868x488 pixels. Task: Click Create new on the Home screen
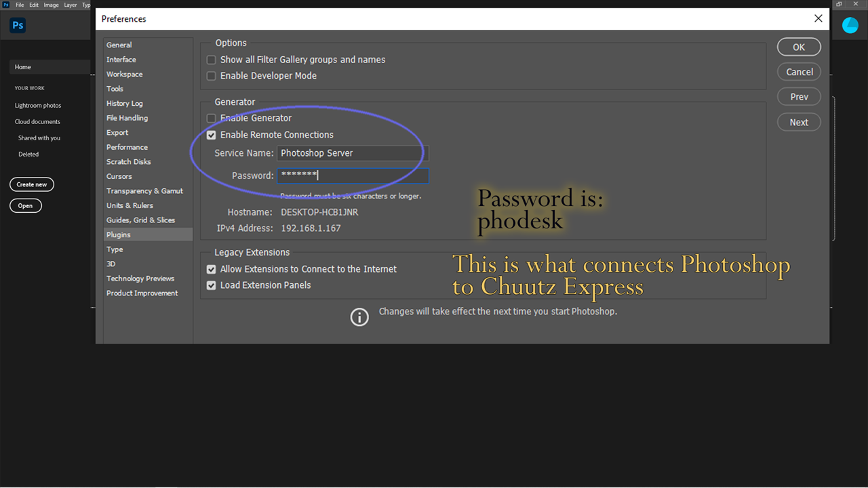click(32, 184)
